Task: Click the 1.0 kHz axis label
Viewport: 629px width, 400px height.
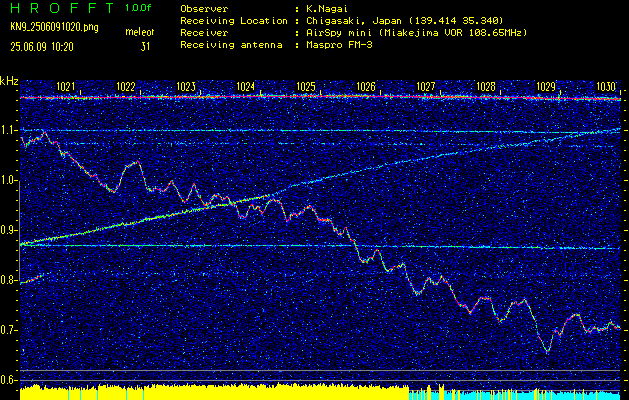Action: 9,181
